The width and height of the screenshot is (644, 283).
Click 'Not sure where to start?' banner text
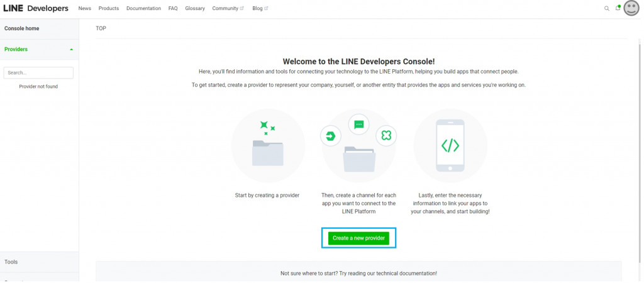point(358,274)
